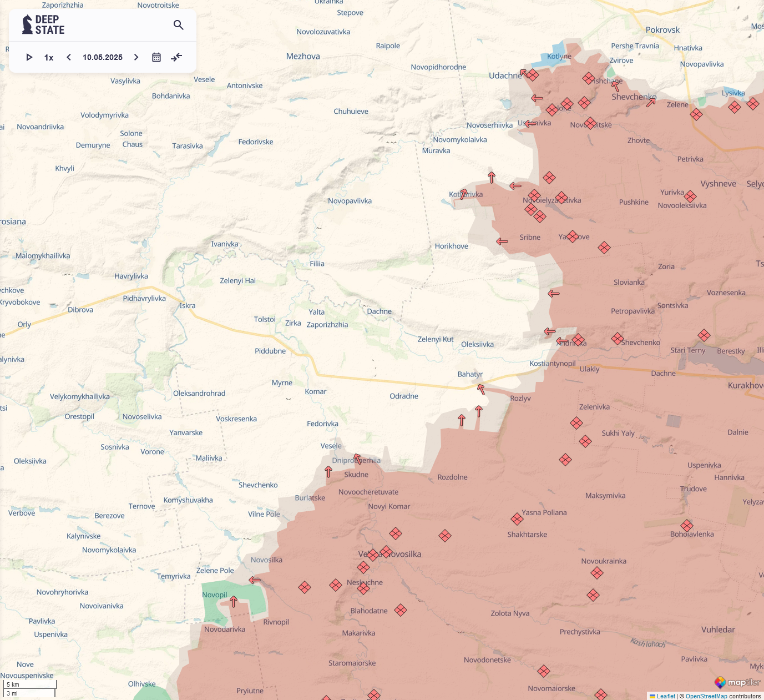This screenshot has width=764, height=700.
Task: Click the attack arrow inside Novopil
Action: (234, 602)
